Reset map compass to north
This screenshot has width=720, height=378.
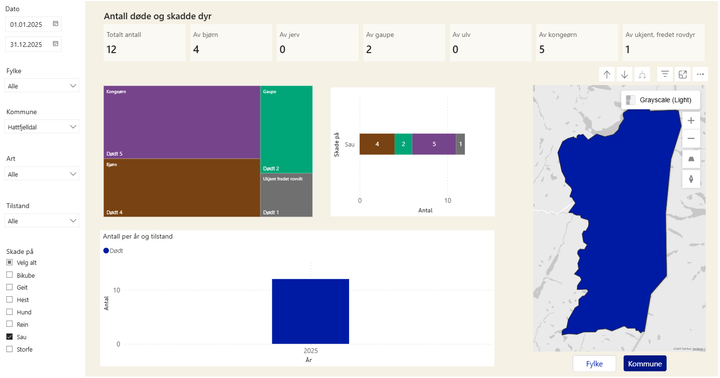point(691,179)
